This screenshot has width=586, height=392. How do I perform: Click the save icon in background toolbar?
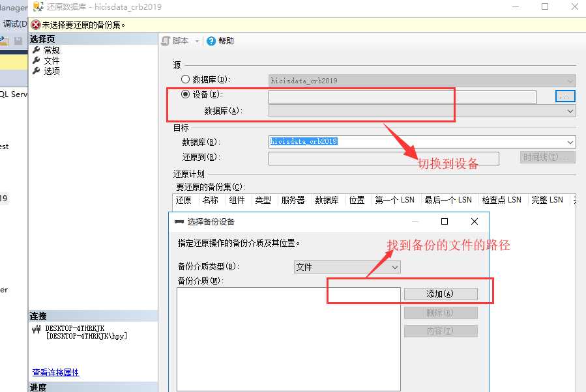coord(18,40)
